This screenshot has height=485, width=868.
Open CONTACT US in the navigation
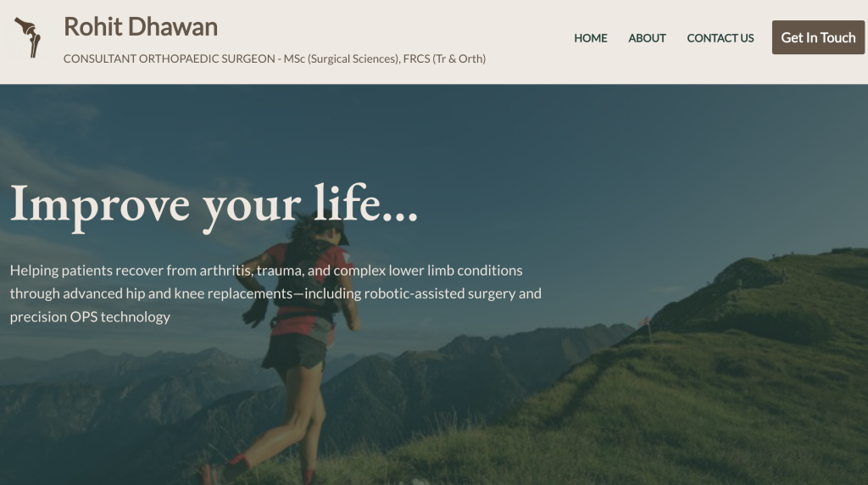(721, 38)
